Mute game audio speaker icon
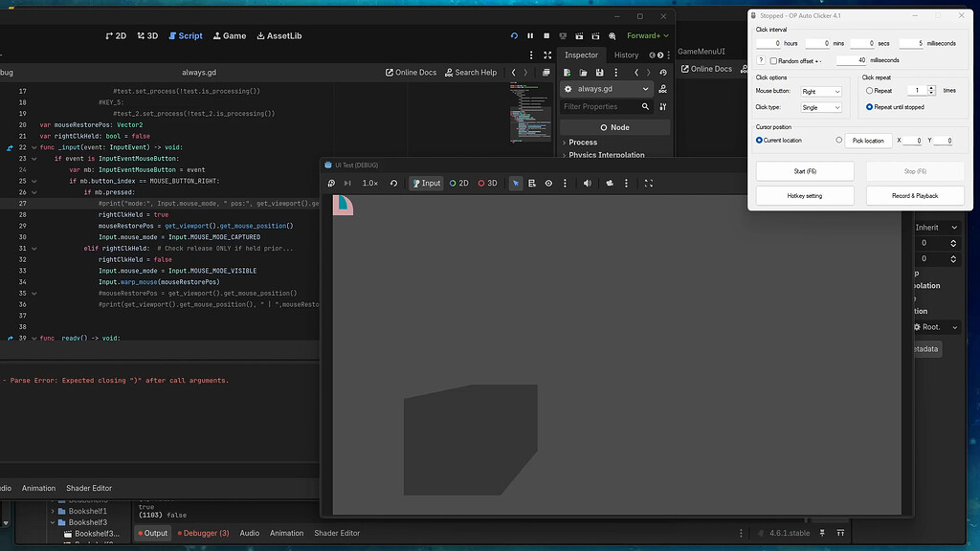This screenshot has width=980, height=551. pos(588,183)
